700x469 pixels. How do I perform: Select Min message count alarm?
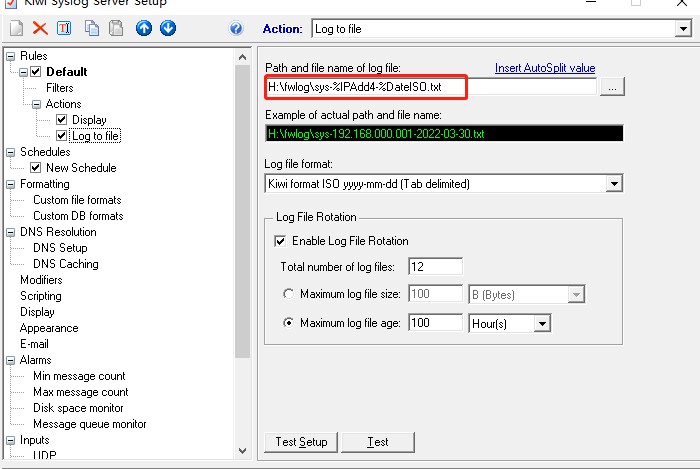(x=79, y=376)
